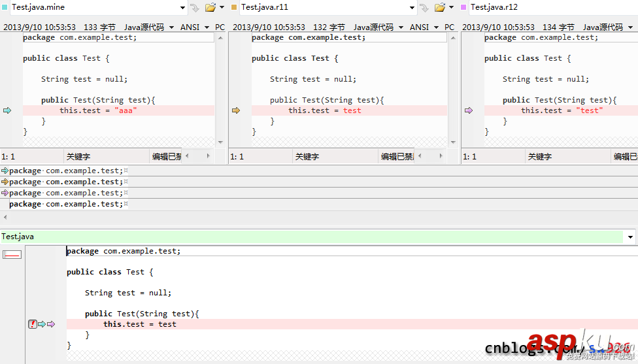The height and width of the screenshot is (364, 638).
Task: Click the scroll-down arrow of the center pane
Action: pos(453,142)
